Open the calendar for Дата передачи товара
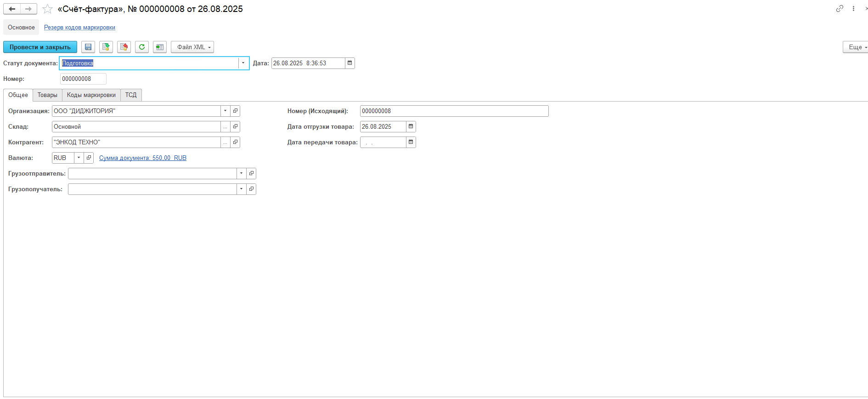This screenshot has height=399, width=868. click(411, 142)
